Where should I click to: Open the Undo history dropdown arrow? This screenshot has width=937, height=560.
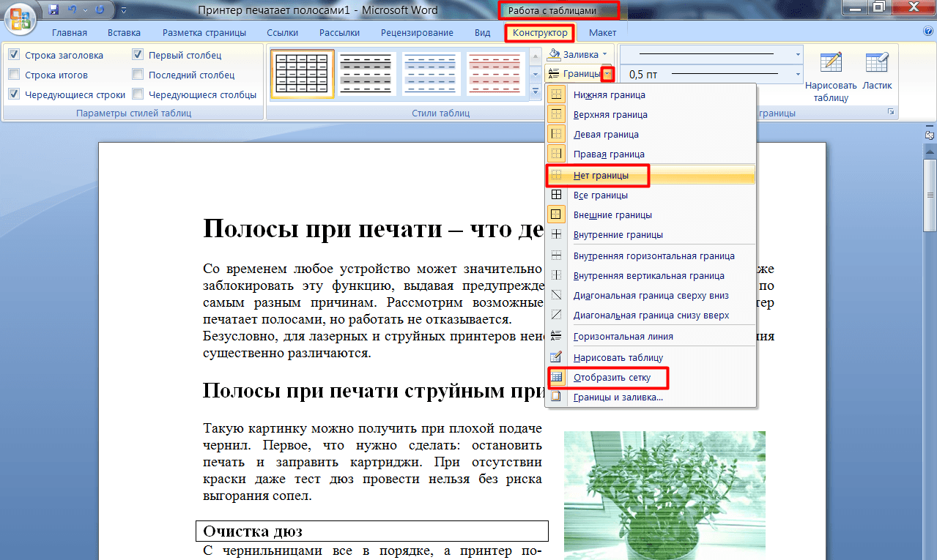click(84, 10)
